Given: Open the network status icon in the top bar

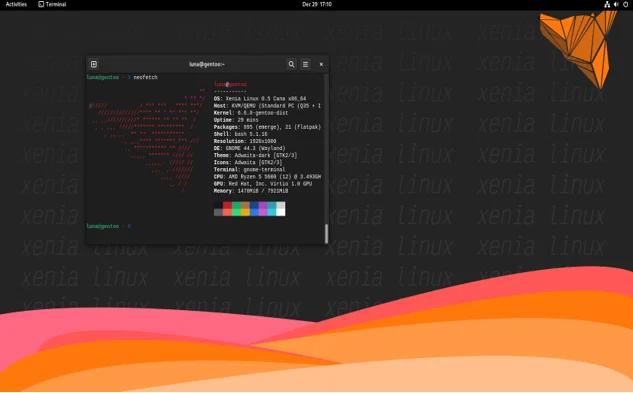Looking at the screenshot, I should [x=607, y=4].
